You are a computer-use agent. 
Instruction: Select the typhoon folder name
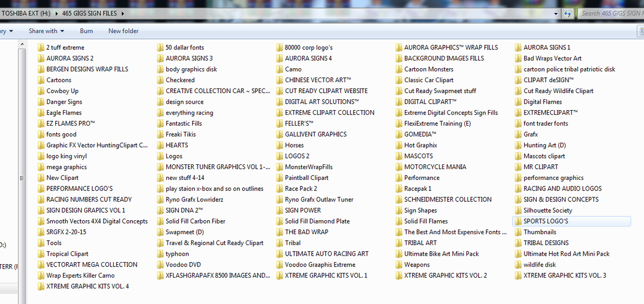pos(178,254)
